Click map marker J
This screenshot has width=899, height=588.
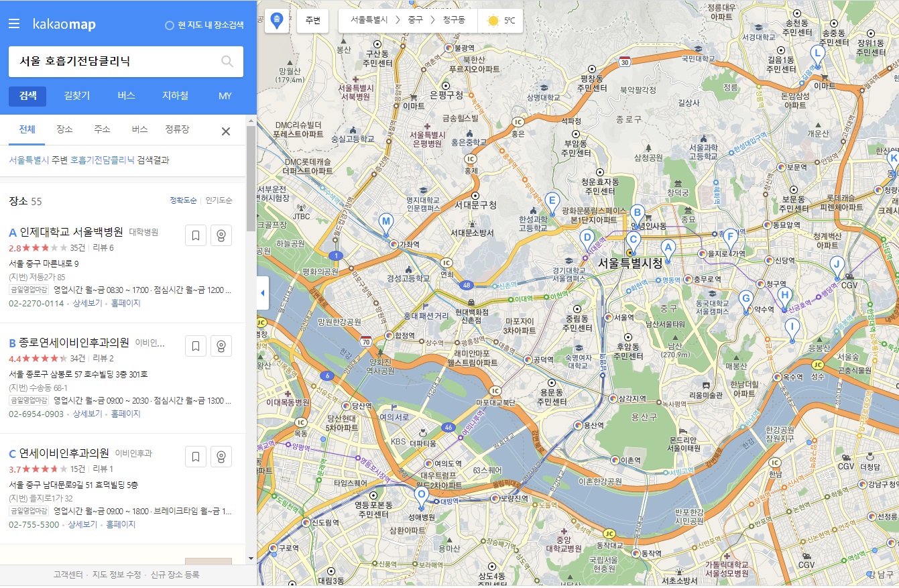[x=836, y=266]
